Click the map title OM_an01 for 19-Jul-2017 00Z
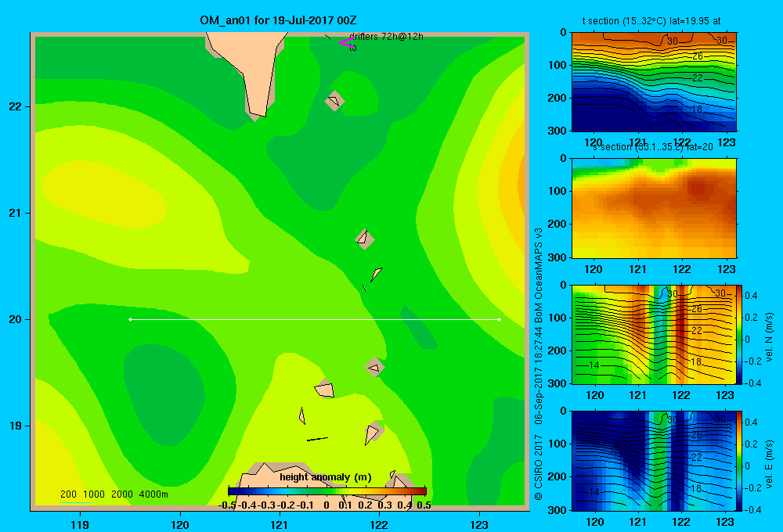This screenshot has width=783, height=532. (x=278, y=20)
